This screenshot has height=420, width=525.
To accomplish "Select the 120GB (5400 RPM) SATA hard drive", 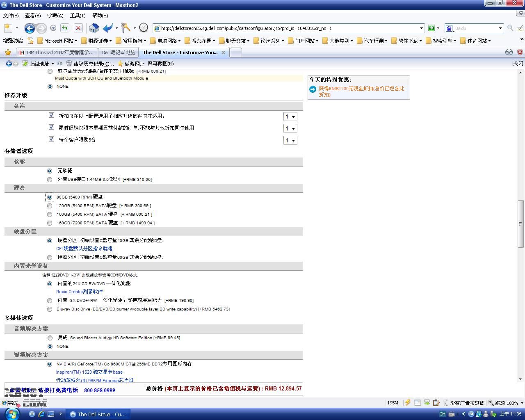I will pos(50,206).
